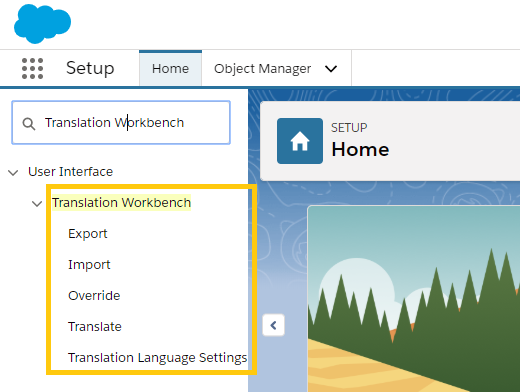Click the Setup app name label
Viewport: 520px width, 392px height.
[90, 68]
